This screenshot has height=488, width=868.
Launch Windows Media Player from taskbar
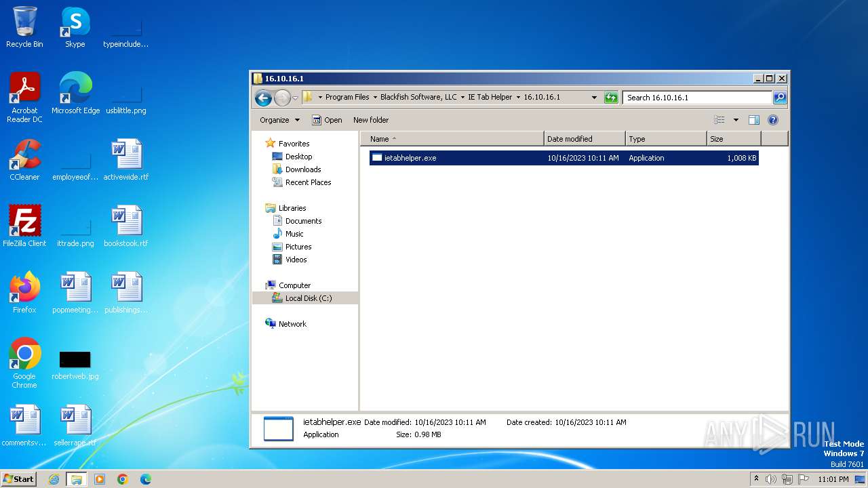[100, 479]
